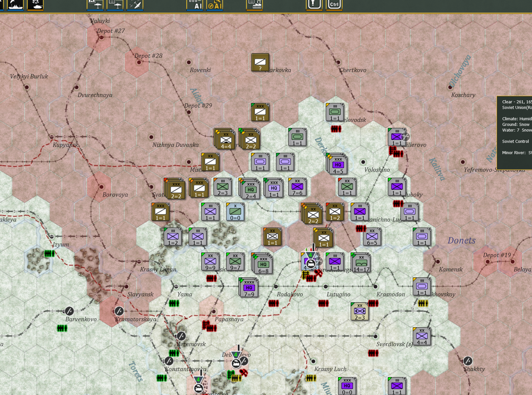Select the XX unit labeled 9=9

pyautogui.click(x=210, y=261)
